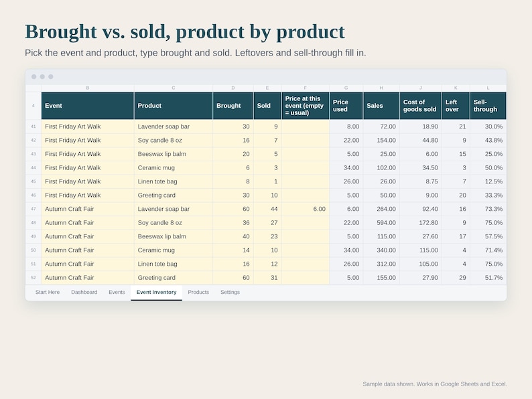Select column letter C
Screen dimensions: 532x399
pos(174,88)
